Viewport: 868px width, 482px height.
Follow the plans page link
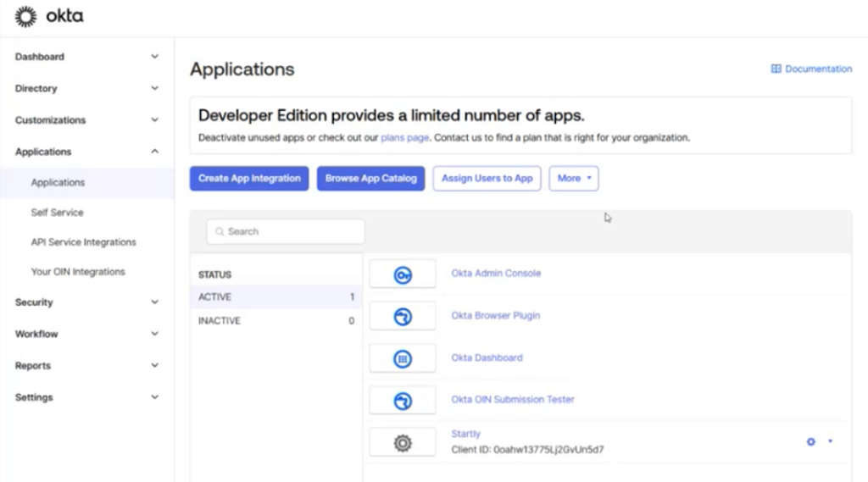tap(404, 137)
